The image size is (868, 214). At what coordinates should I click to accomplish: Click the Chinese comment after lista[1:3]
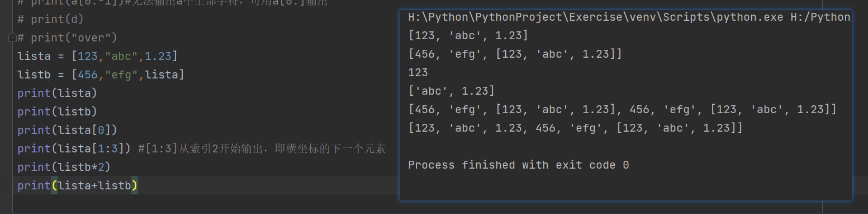click(262, 148)
